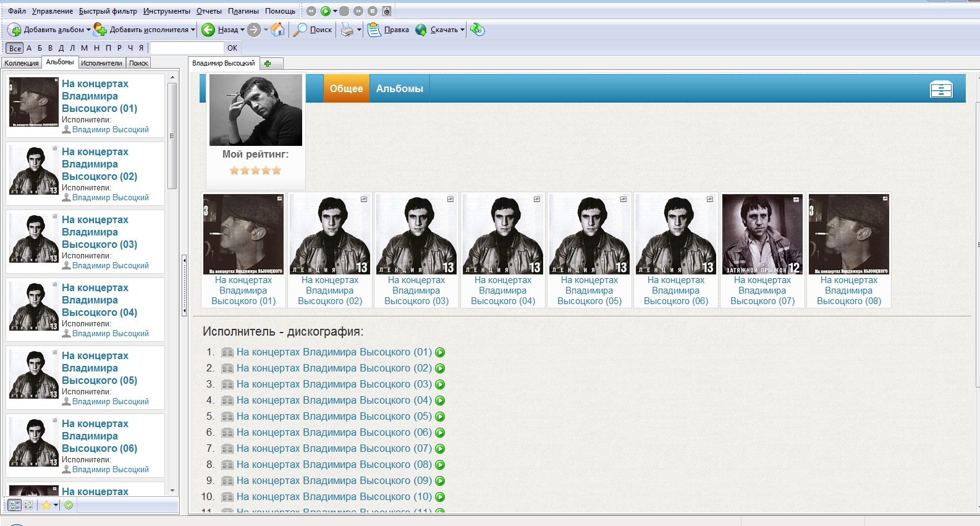Filter by the letter М
The width and height of the screenshot is (980, 526).
(84, 48)
